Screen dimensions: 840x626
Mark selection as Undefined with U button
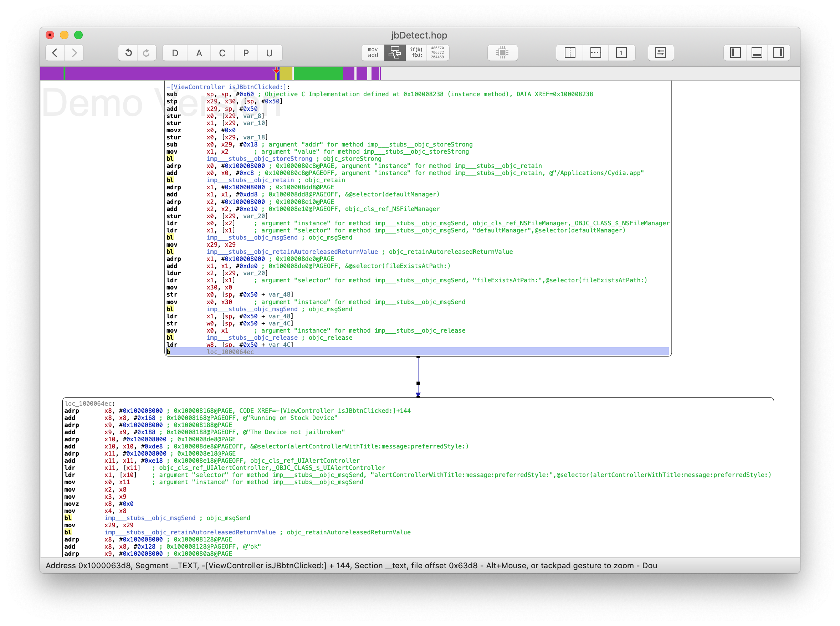coord(270,53)
